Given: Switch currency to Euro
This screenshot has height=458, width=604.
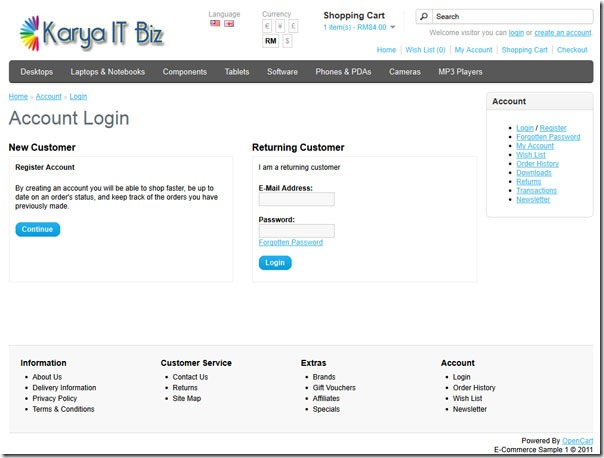Looking at the screenshot, I should 267,26.
